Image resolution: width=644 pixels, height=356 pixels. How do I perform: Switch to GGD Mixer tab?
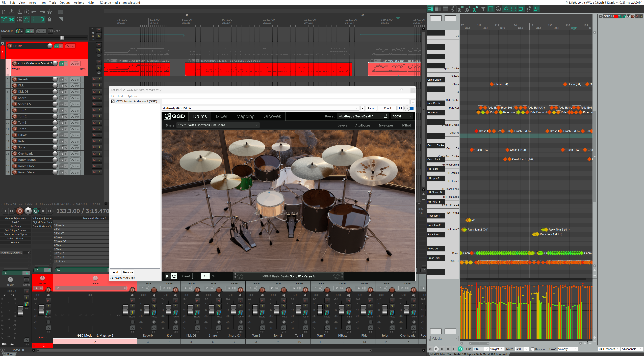[221, 116]
